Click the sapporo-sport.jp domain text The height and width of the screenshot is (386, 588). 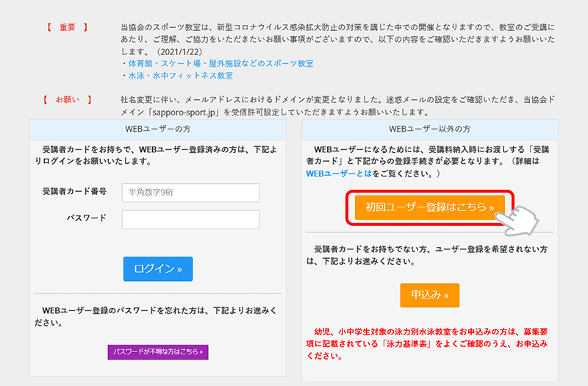pos(185,112)
